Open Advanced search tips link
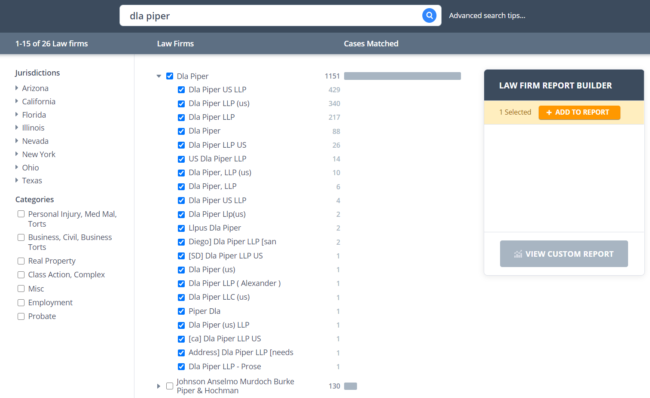The width and height of the screenshot is (650, 398). (x=487, y=16)
